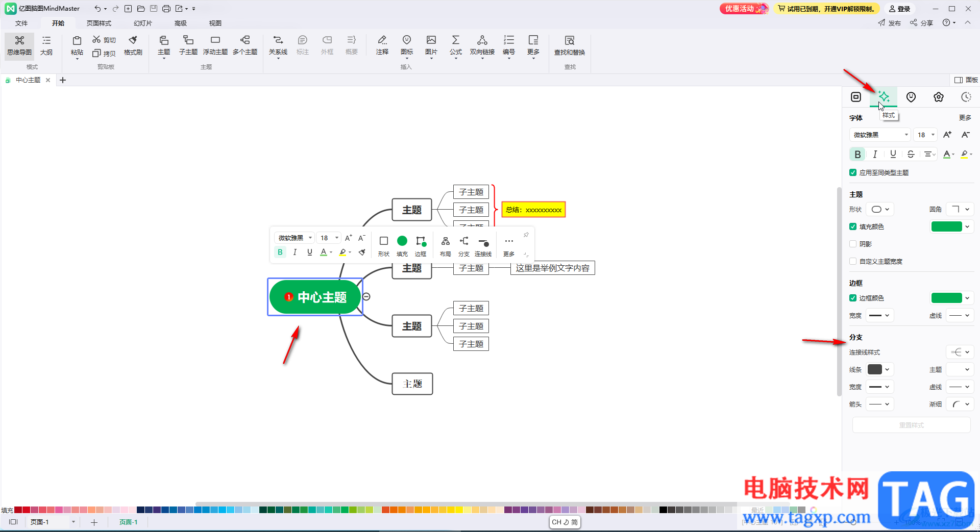
Task: Switch to mind map mode (思维导图)
Action: tap(19, 46)
